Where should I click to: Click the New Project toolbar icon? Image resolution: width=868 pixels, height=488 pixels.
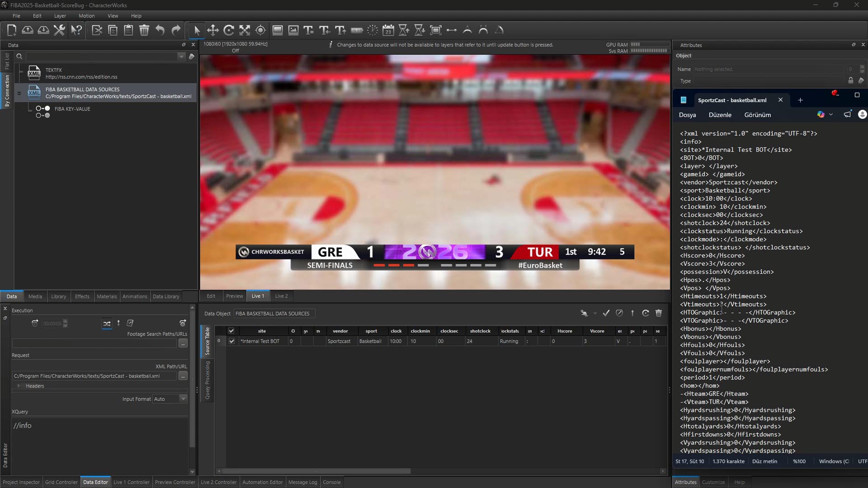(x=12, y=30)
